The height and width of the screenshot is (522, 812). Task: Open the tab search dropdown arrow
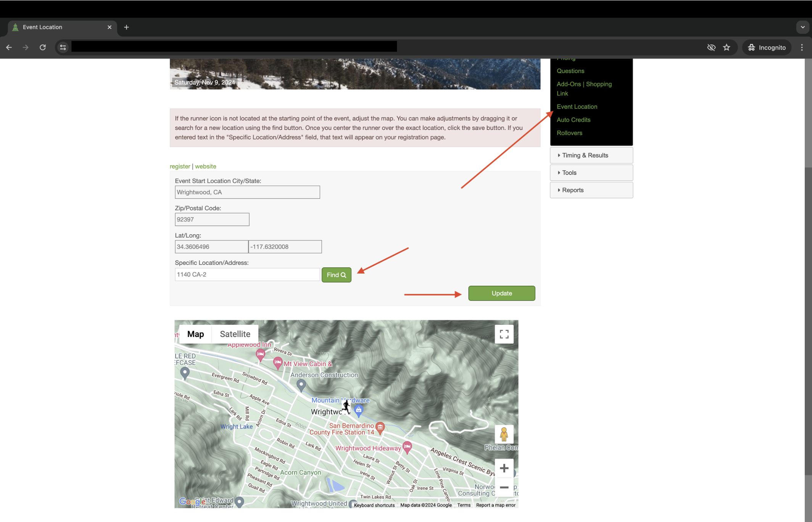point(803,27)
